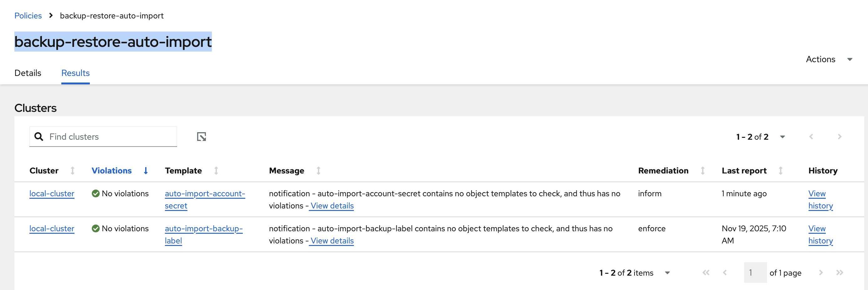Click the export table icon beside search
This screenshot has height=290, width=868.
[x=202, y=137]
